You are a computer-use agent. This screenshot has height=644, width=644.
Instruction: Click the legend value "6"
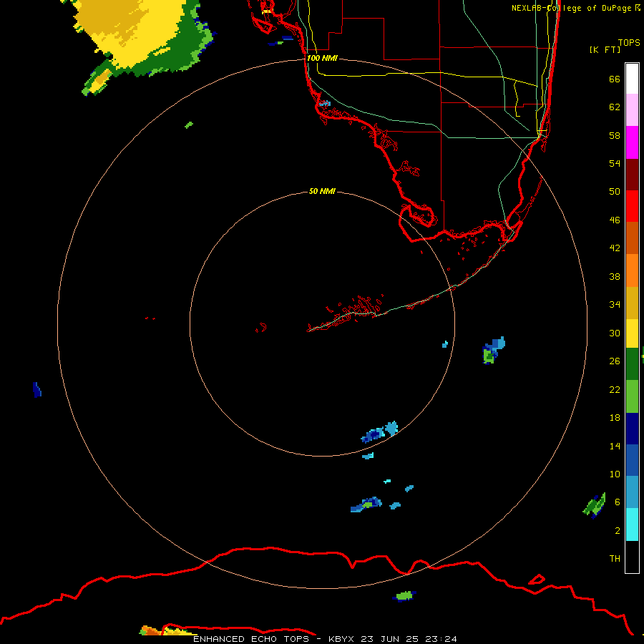click(617, 502)
